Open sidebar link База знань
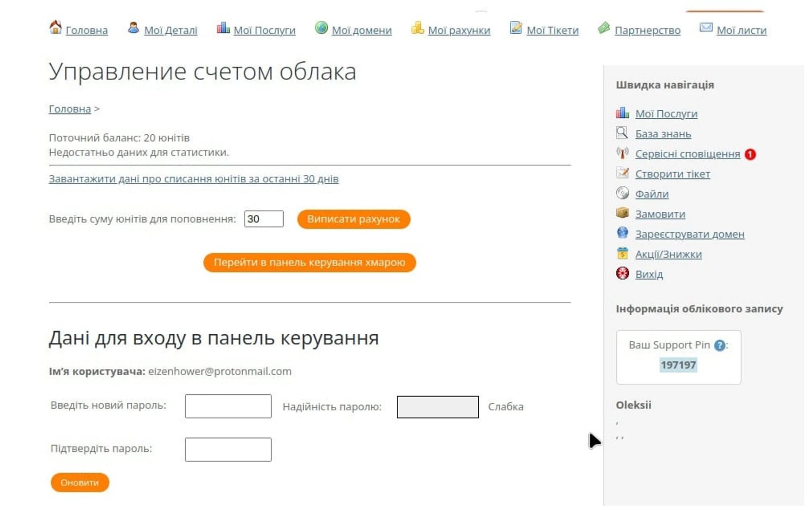This screenshot has width=812, height=524. (663, 134)
